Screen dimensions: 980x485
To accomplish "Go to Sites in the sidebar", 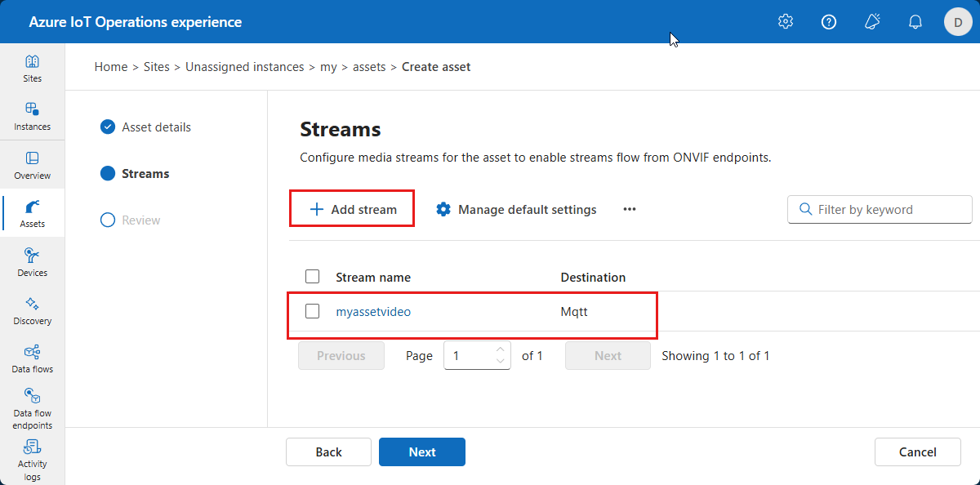I will [x=32, y=69].
